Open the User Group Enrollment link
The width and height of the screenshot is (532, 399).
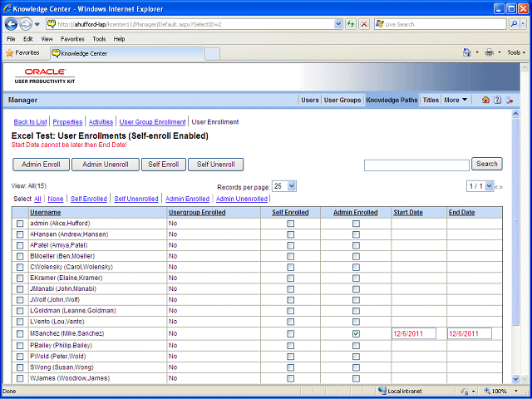coord(152,122)
